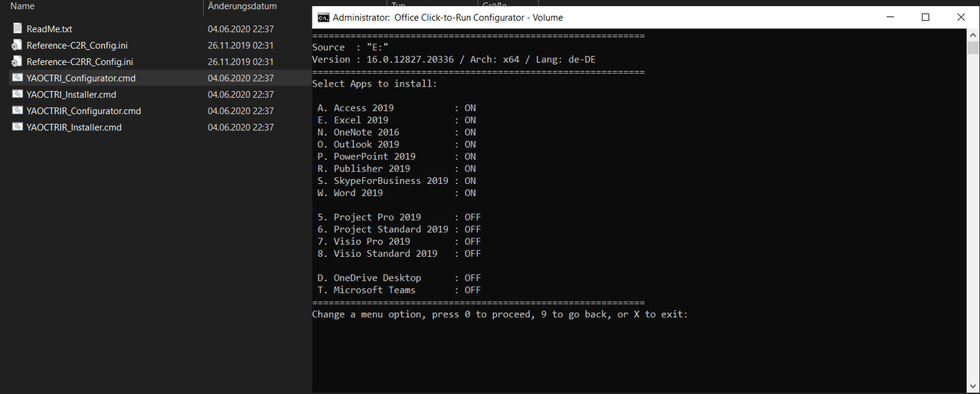Click the SkypeForBusiness 2019 option line

pos(397,181)
